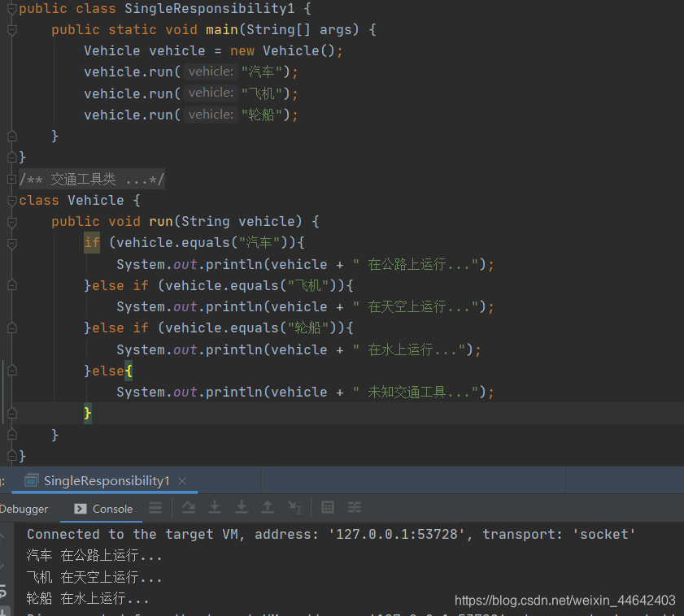The width and height of the screenshot is (684, 616).
Task: Click the folded comment text /** 交通工具类 ...*/
Action: [92, 179]
